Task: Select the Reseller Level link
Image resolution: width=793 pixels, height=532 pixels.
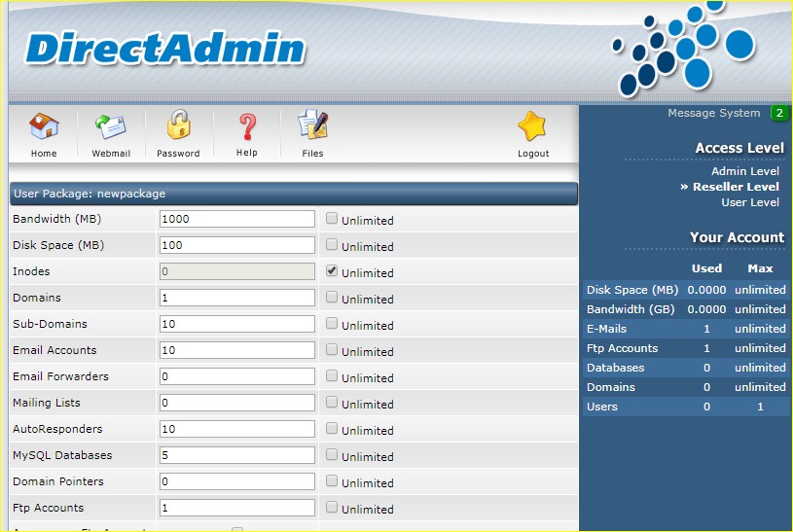Action: click(735, 187)
